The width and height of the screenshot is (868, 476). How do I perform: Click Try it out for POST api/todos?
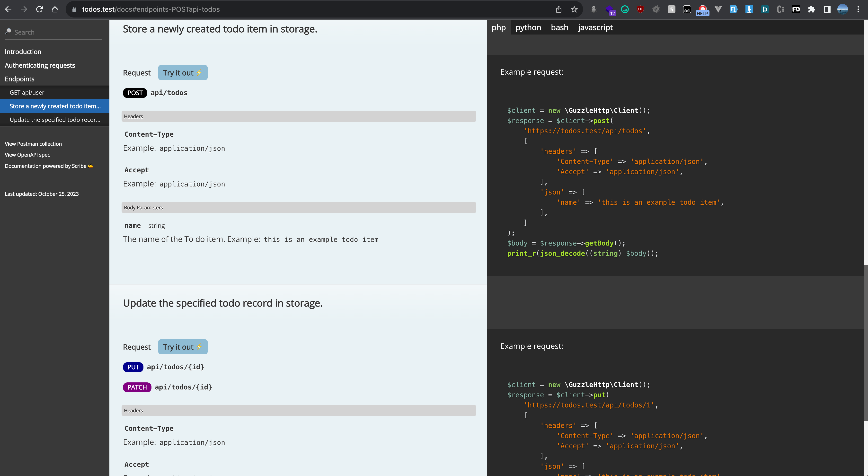click(183, 72)
